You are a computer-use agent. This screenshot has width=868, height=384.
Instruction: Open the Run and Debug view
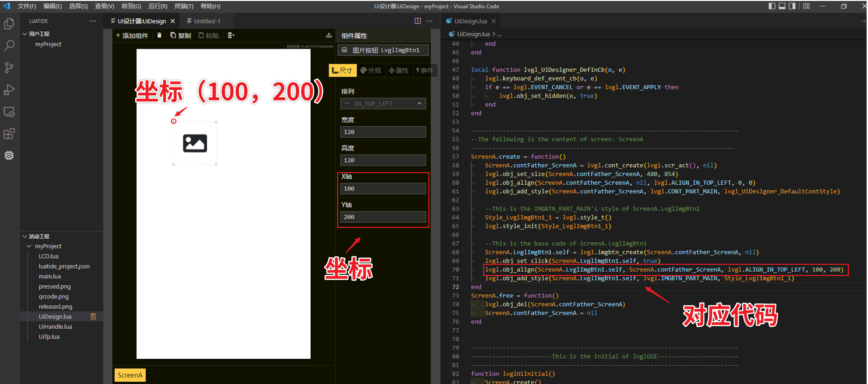[x=9, y=90]
